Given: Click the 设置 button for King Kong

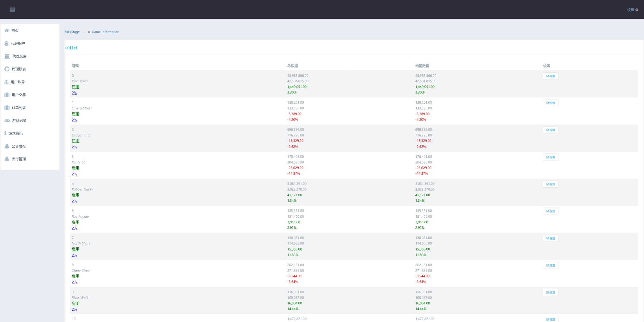Looking at the screenshot, I should pos(550,76).
